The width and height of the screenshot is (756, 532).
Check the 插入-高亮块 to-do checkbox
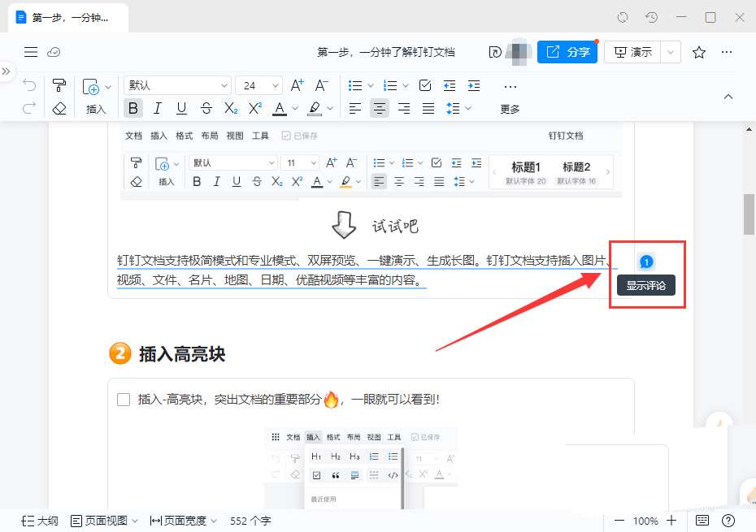point(124,400)
